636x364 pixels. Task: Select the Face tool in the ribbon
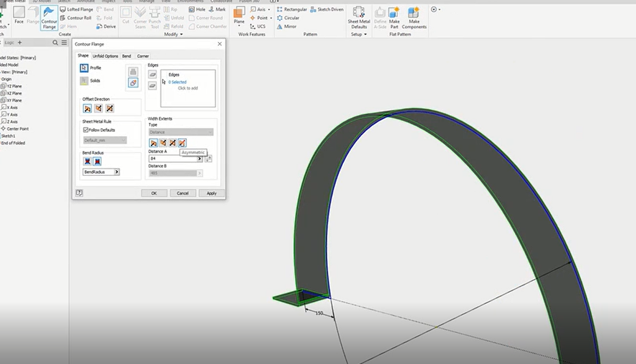(19, 15)
